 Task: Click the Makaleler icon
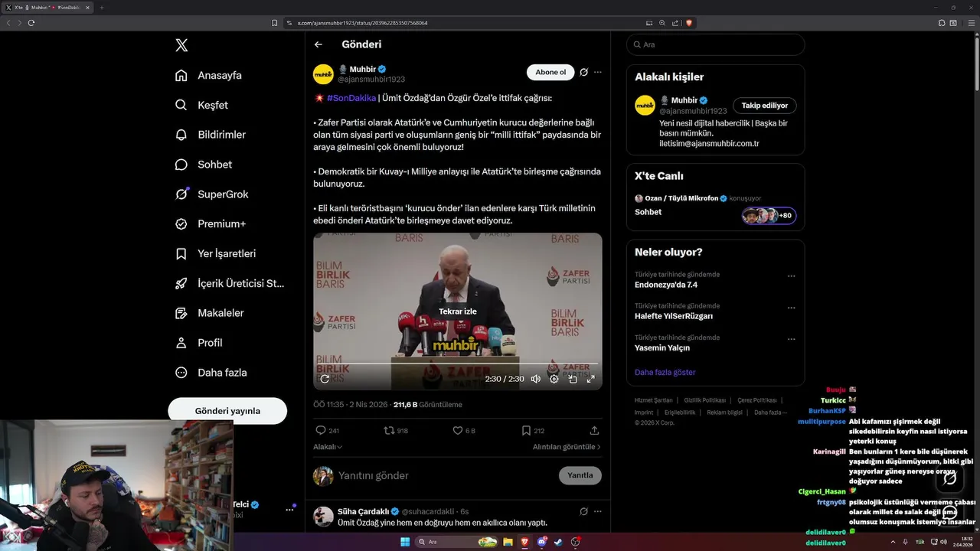(x=181, y=313)
